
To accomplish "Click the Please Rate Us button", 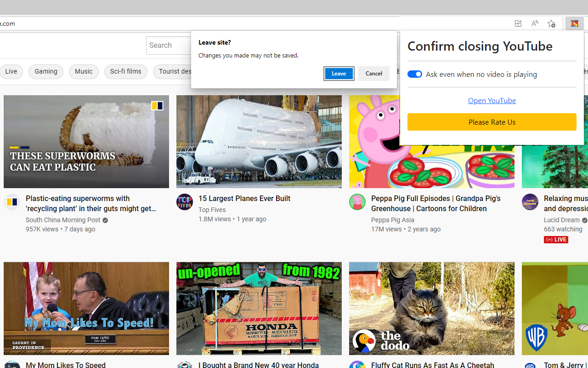I will click(x=492, y=122).
